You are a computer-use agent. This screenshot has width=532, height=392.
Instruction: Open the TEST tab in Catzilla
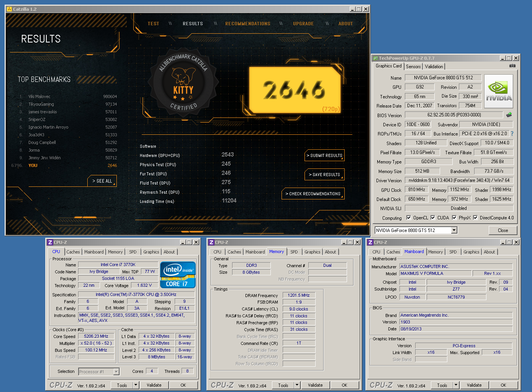pyautogui.click(x=153, y=24)
